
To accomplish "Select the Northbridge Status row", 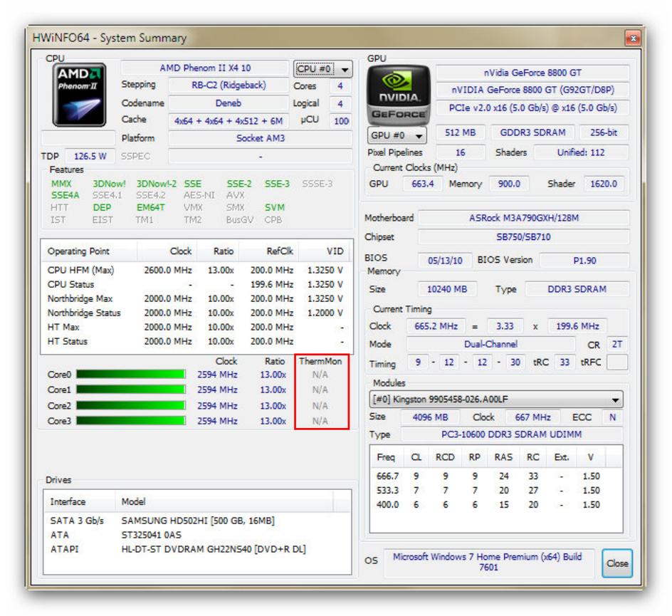I will [x=196, y=313].
